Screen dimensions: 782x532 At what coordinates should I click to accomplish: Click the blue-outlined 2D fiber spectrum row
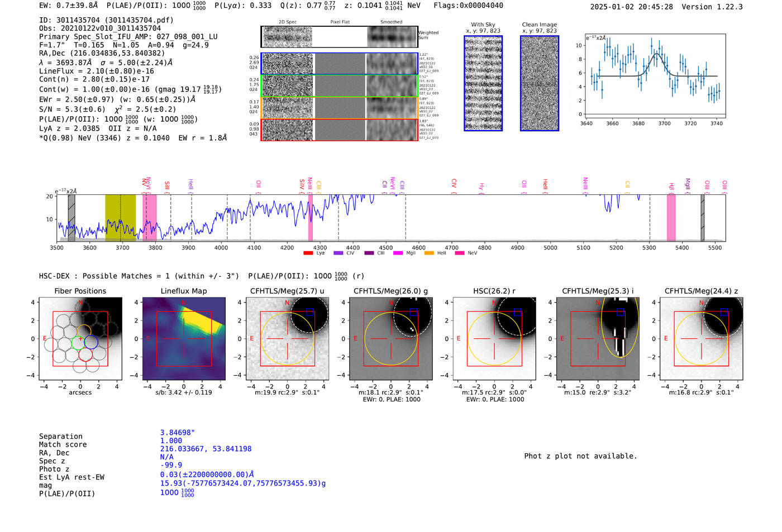pos(339,64)
